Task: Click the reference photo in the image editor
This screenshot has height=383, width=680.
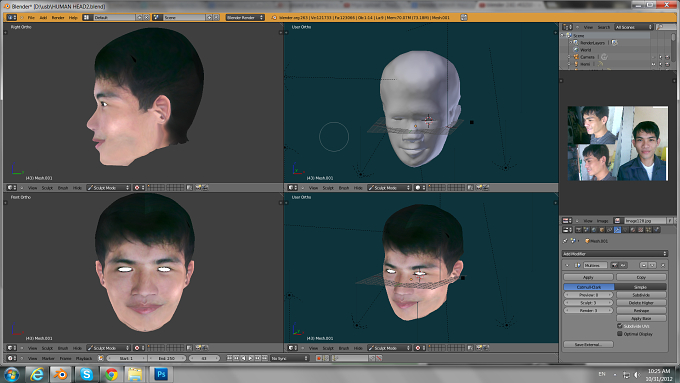Action: click(x=618, y=143)
